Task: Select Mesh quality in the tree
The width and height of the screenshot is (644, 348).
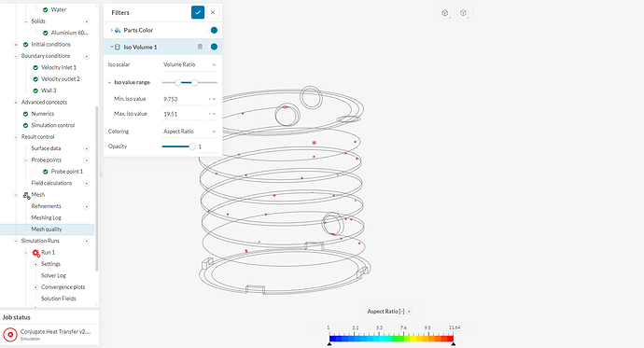Action: [47, 230]
